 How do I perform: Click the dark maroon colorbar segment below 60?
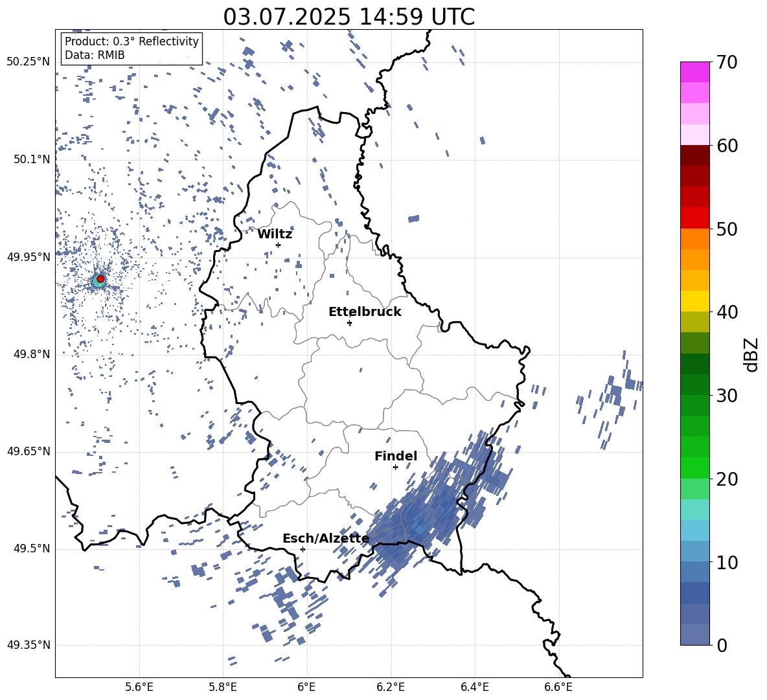pos(694,155)
